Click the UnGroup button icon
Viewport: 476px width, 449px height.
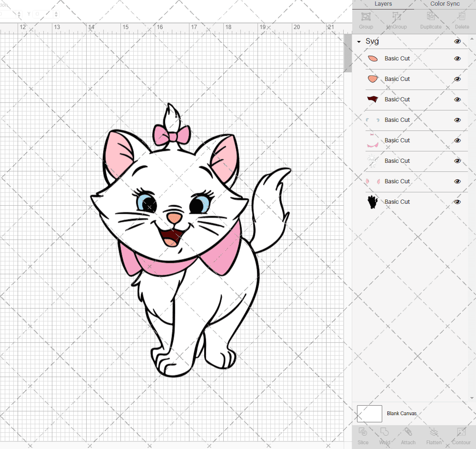point(396,16)
